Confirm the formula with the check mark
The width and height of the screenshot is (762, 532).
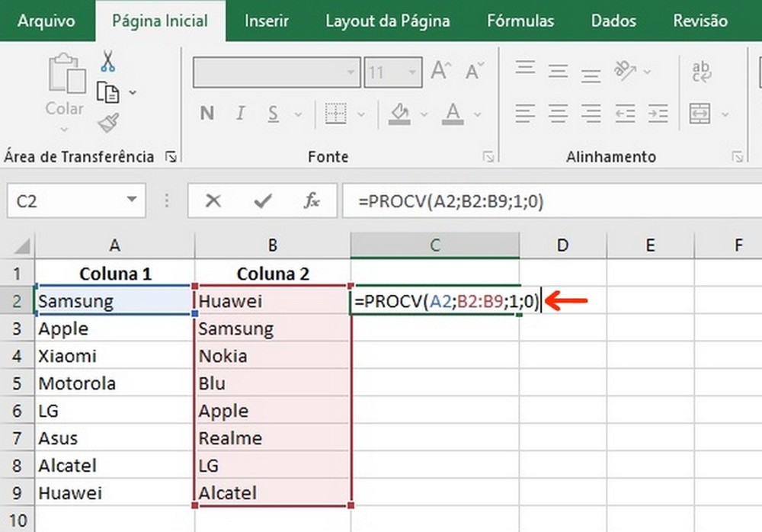(261, 200)
